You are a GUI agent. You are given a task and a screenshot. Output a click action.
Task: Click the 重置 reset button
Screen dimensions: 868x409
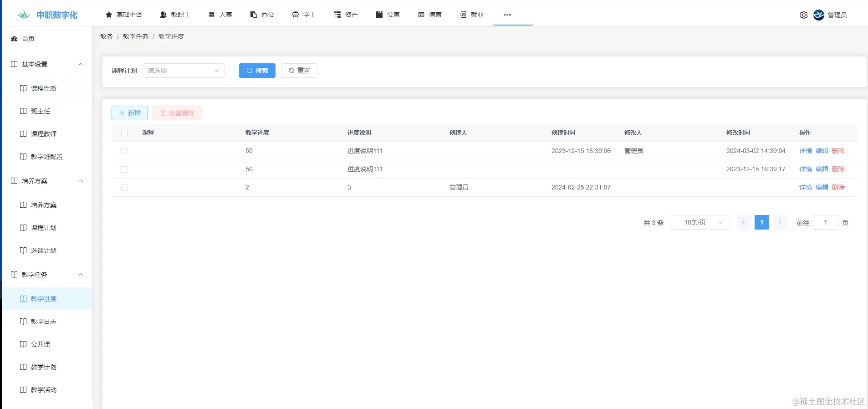tap(299, 71)
